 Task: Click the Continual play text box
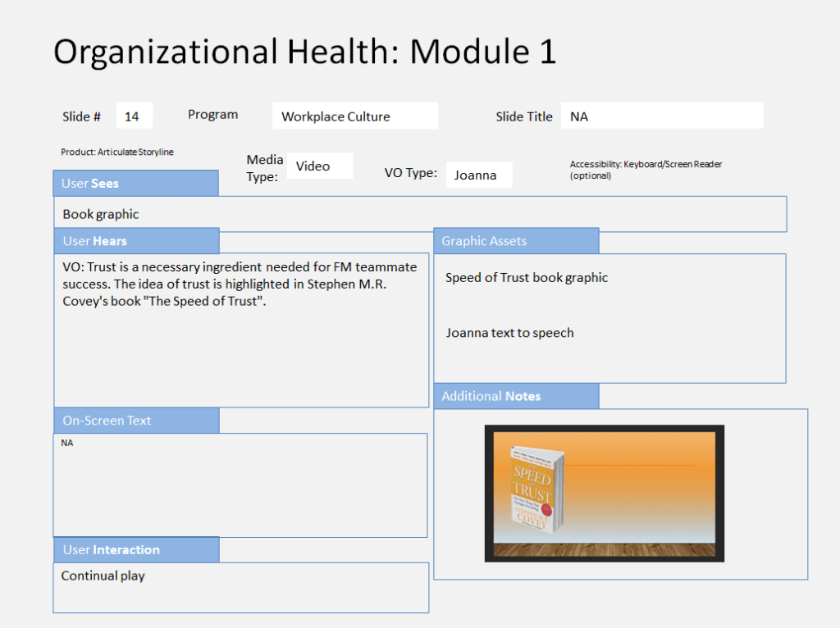(240, 586)
